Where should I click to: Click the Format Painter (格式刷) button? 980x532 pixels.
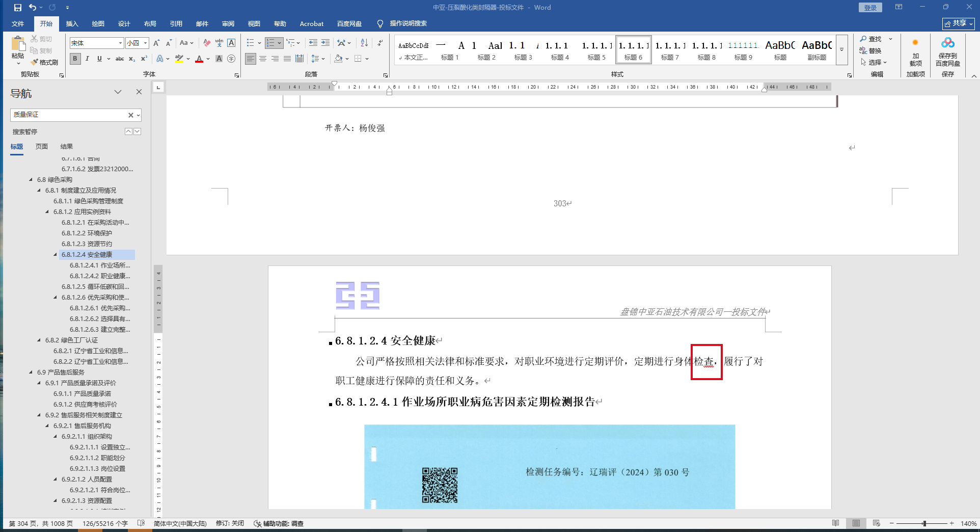44,62
